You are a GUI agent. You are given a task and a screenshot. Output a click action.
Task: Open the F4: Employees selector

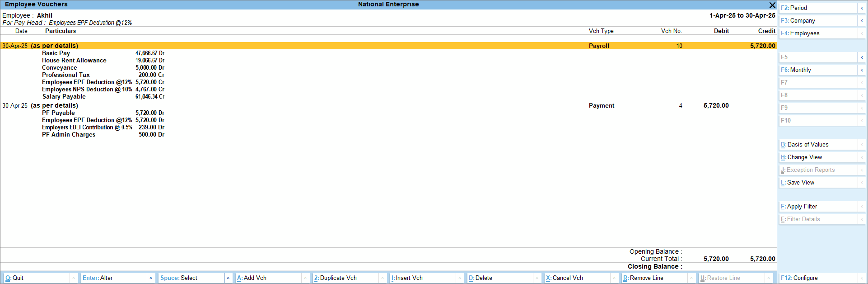click(x=817, y=33)
